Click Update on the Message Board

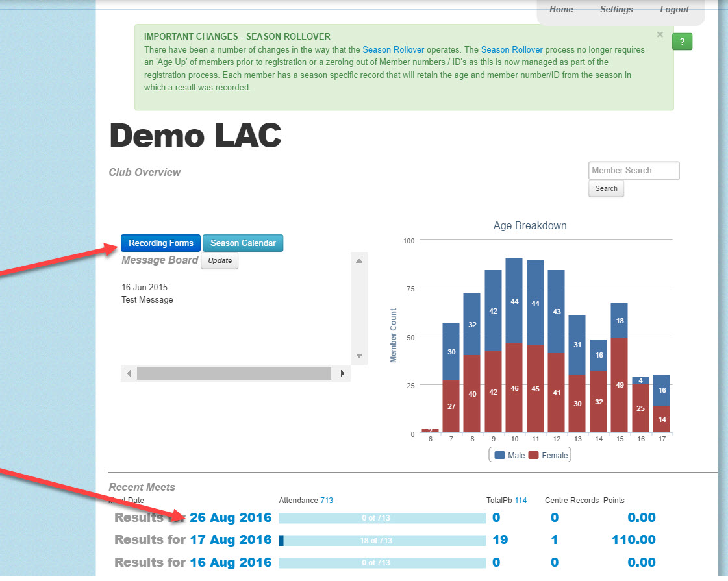220,260
